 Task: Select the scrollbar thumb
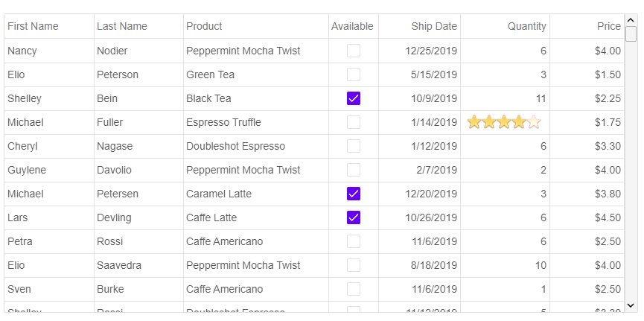(x=631, y=34)
